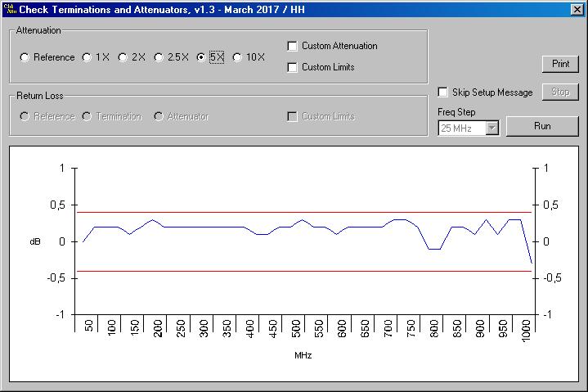Open the Freq Step dropdown arrow
The width and height of the screenshot is (588, 392).
click(491, 128)
